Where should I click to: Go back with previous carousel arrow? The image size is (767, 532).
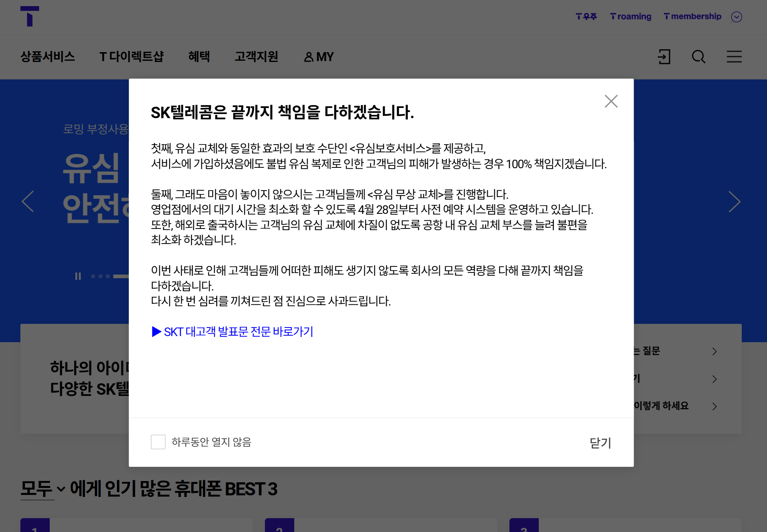[x=28, y=201]
